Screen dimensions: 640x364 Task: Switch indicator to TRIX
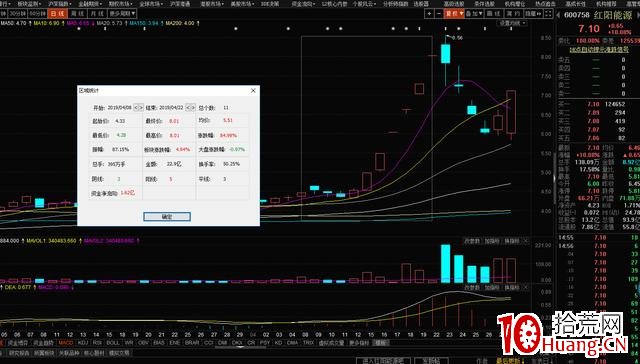(308, 343)
